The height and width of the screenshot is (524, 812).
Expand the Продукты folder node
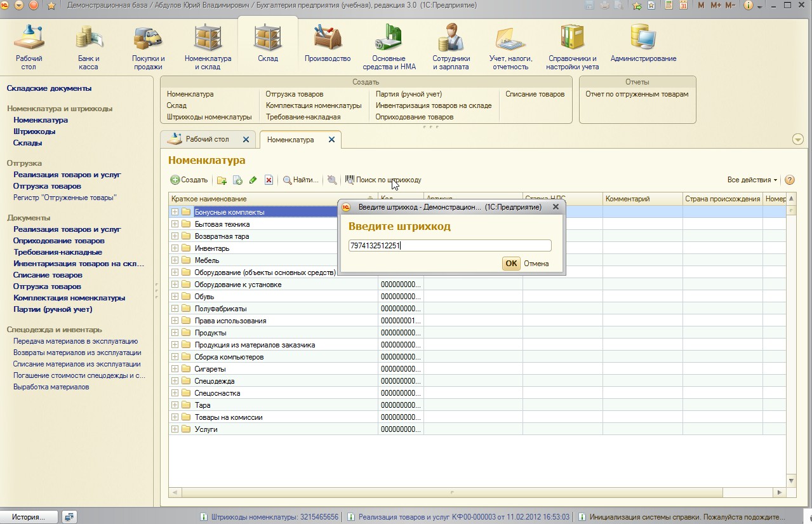[x=175, y=333]
